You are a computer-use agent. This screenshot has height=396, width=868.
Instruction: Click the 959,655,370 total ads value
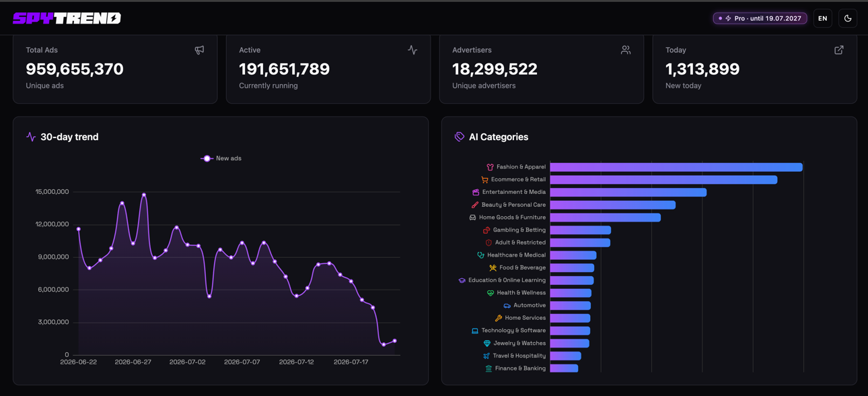75,69
